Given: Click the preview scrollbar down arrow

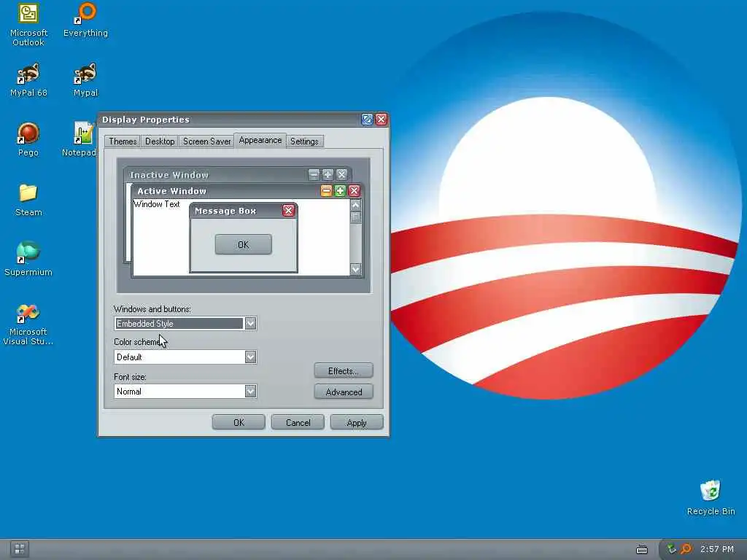Looking at the screenshot, I should 355,270.
